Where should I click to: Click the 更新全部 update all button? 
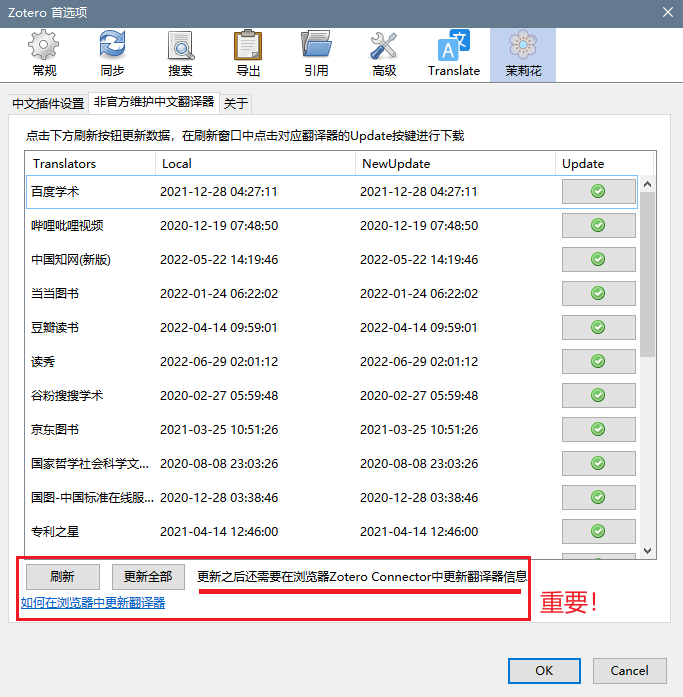pos(148,577)
